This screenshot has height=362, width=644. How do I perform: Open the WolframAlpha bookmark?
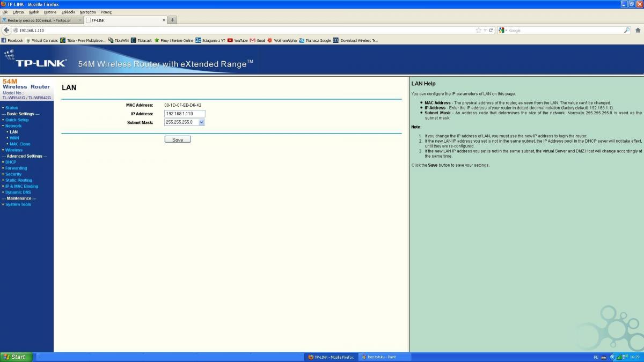coord(282,40)
